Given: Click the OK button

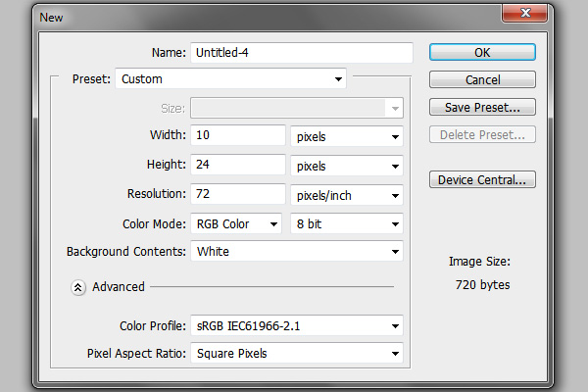Looking at the screenshot, I should pos(482,52).
